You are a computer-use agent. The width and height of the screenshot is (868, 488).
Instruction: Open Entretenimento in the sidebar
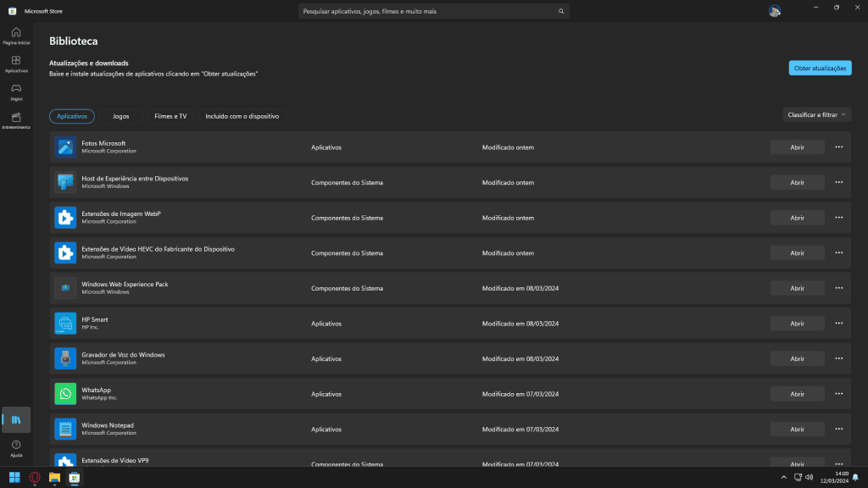[x=16, y=120]
